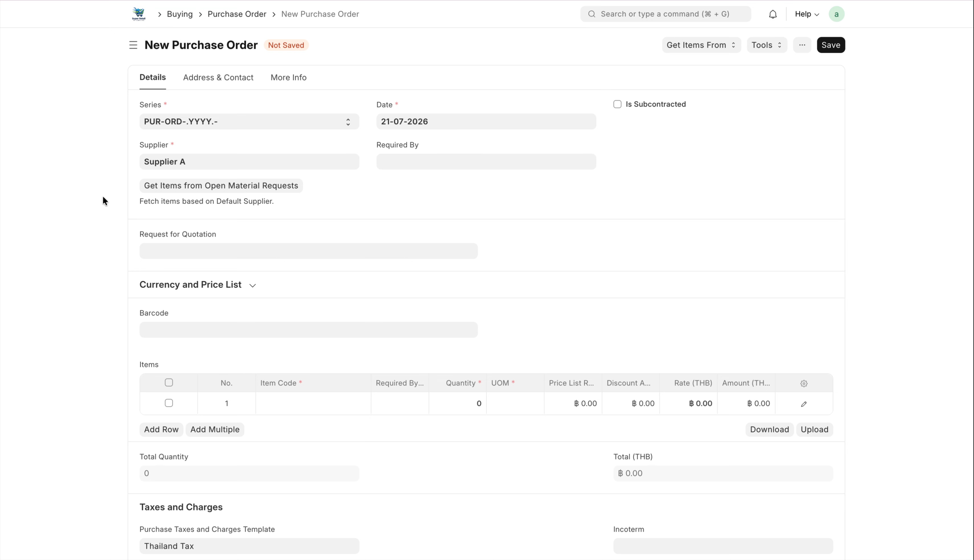Click the Barcode input field
The image size is (974, 560).
point(308,330)
